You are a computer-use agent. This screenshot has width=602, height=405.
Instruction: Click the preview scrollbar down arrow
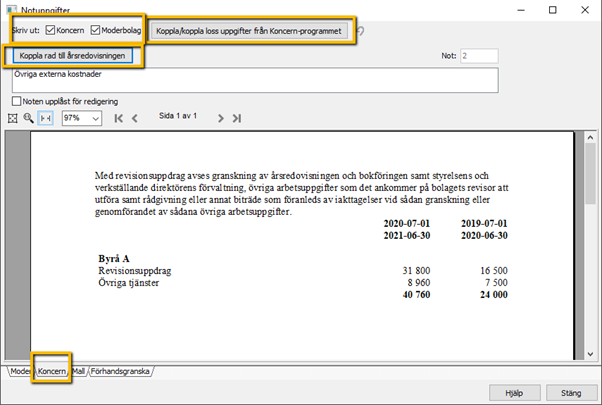(590, 354)
